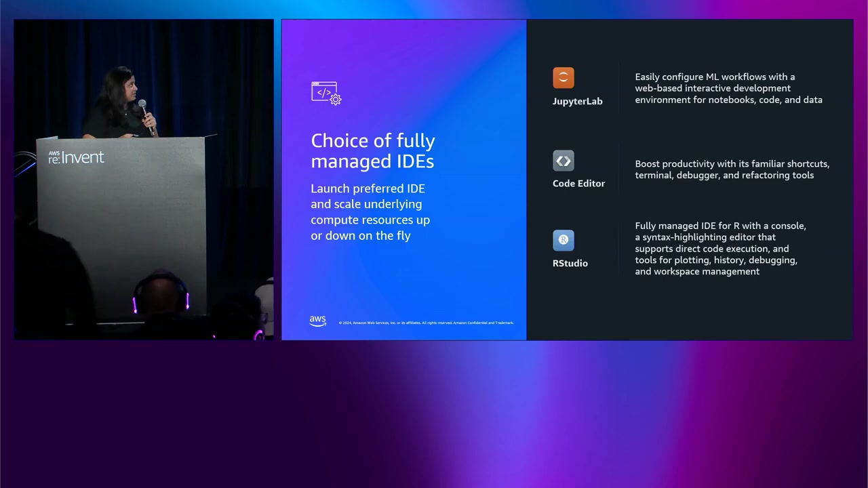Click the Code Editor description about shortcuts

pyautogui.click(x=732, y=169)
